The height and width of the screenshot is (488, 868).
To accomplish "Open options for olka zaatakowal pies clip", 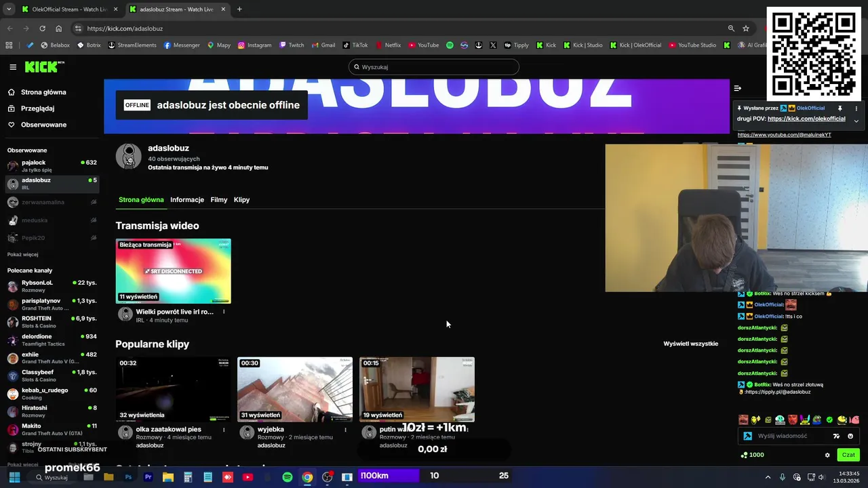I will point(224,429).
